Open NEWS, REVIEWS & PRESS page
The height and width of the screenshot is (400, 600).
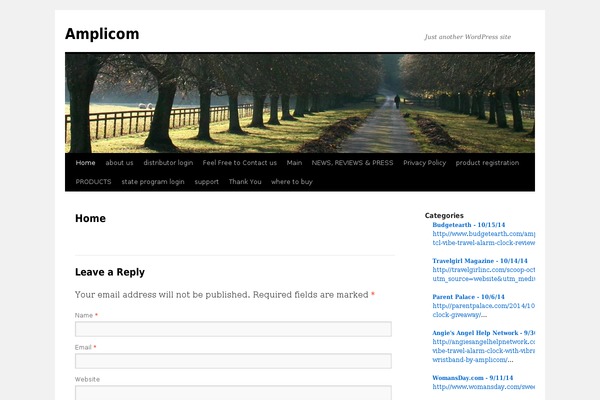point(352,163)
